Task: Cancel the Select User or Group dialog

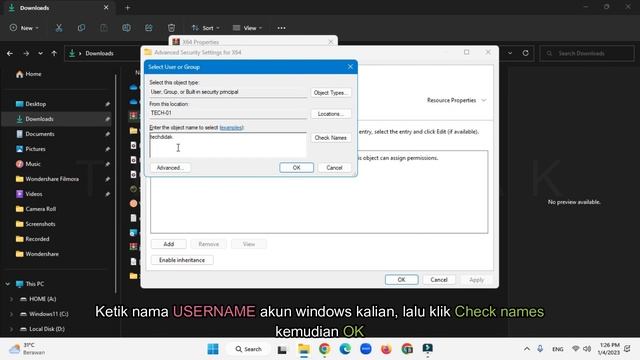Action: pos(334,168)
